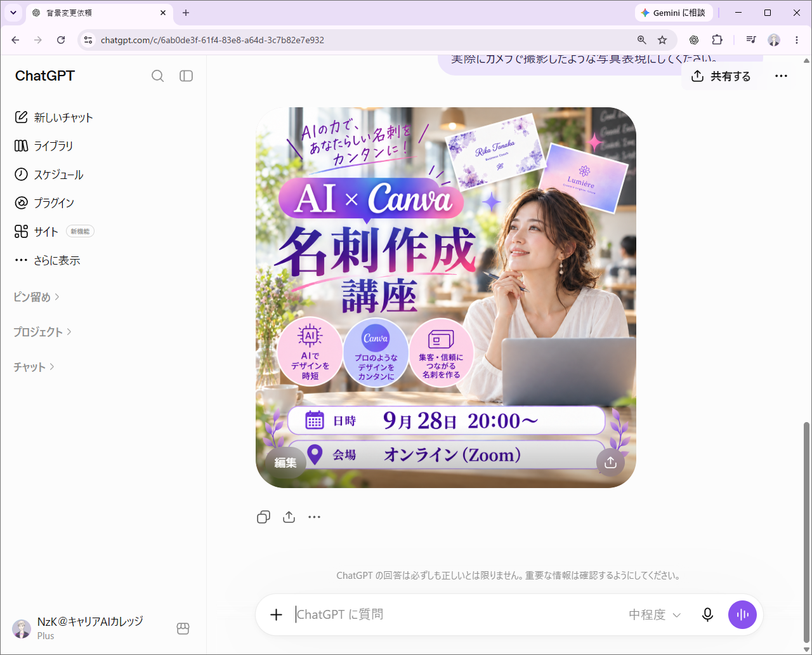This screenshot has height=655, width=812.
Task: Click the zoom magnifier icon in the address bar
Action: (642, 40)
